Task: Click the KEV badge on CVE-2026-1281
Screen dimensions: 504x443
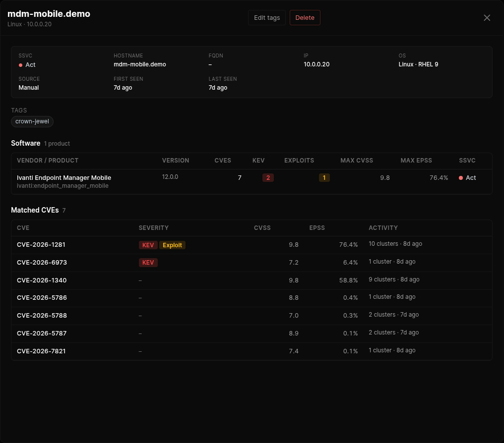Action: (148, 245)
